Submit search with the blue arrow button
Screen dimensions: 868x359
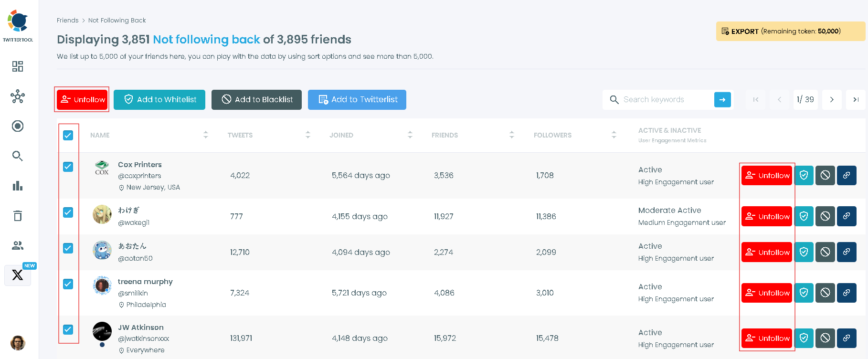[722, 100]
